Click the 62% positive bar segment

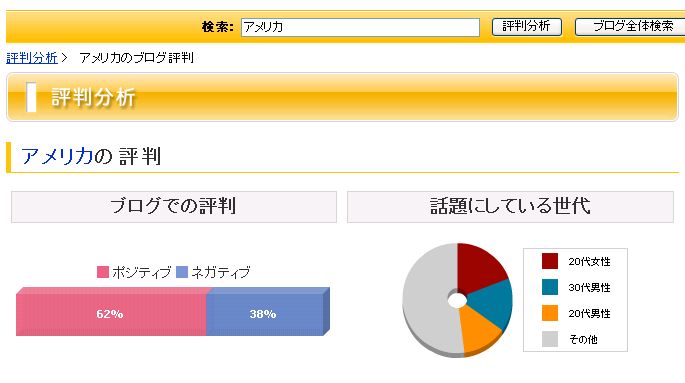[111, 314]
